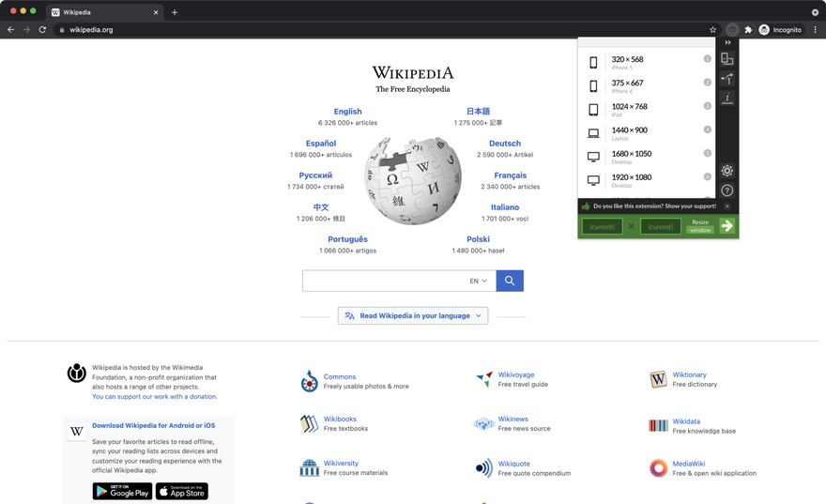Bookmark this page with the star icon
The width and height of the screenshot is (826, 504).
click(712, 30)
